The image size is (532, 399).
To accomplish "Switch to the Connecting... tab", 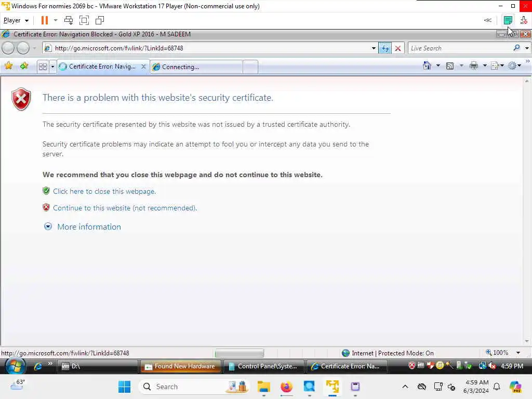I will pos(196,67).
